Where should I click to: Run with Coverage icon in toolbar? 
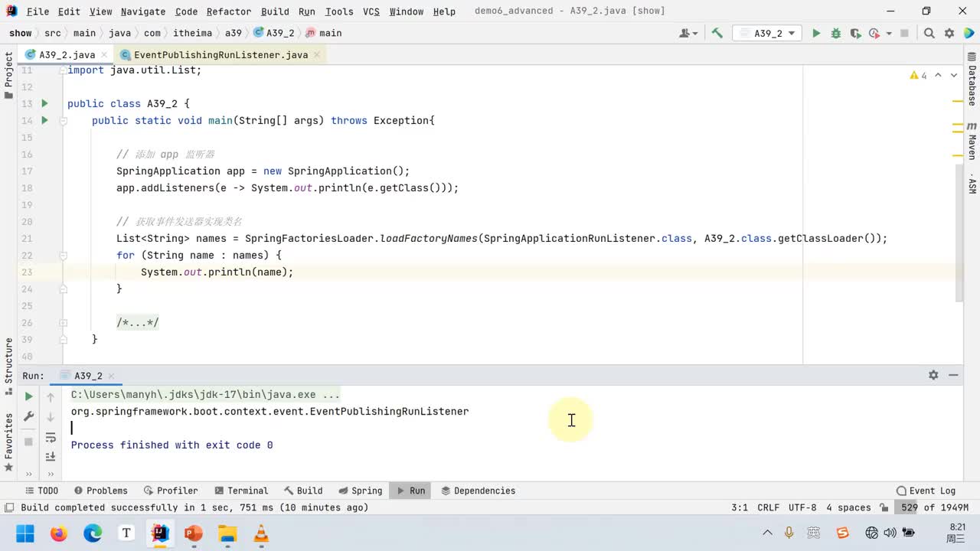[854, 33]
